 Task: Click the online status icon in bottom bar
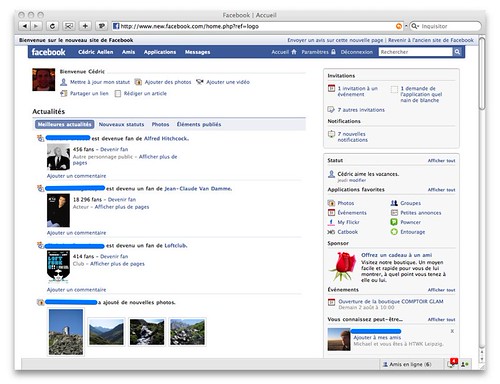(x=465, y=364)
